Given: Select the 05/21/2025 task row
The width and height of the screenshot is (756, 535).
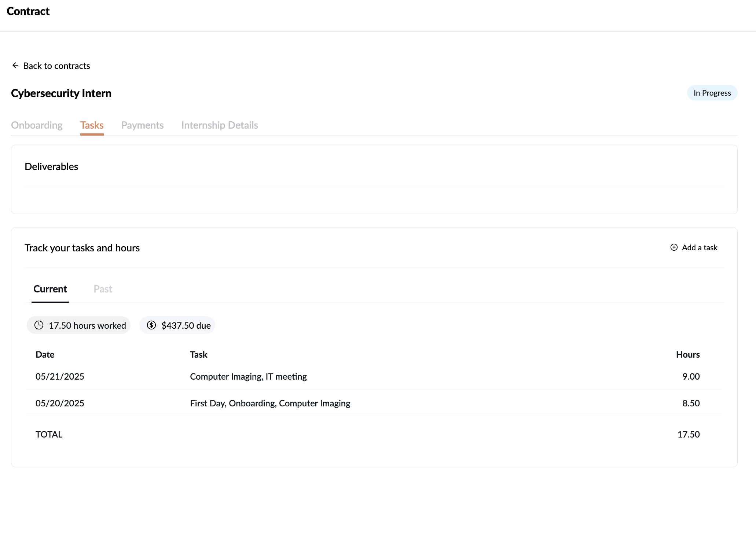Looking at the screenshot, I should pos(248,377).
